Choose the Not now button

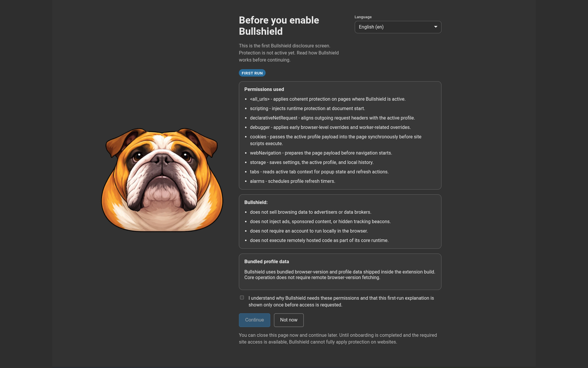(289, 320)
